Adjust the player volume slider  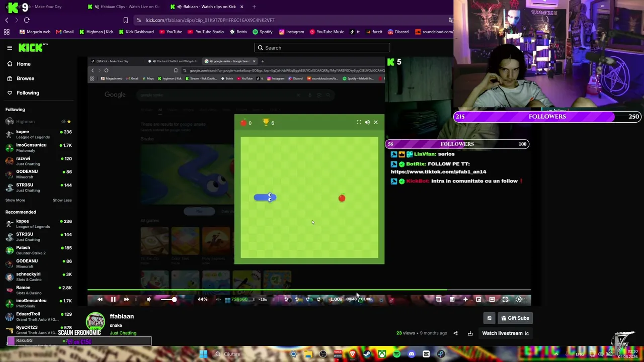click(168, 299)
